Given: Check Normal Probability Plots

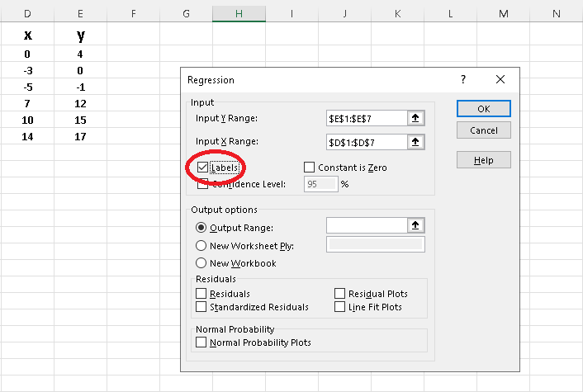Looking at the screenshot, I should [x=201, y=342].
